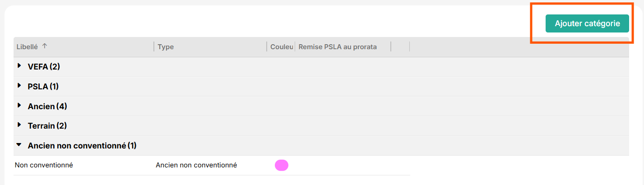This screenshot has height=185, width=644.
Task: Select the VEFA (2) group title
Action: (44, 67)
